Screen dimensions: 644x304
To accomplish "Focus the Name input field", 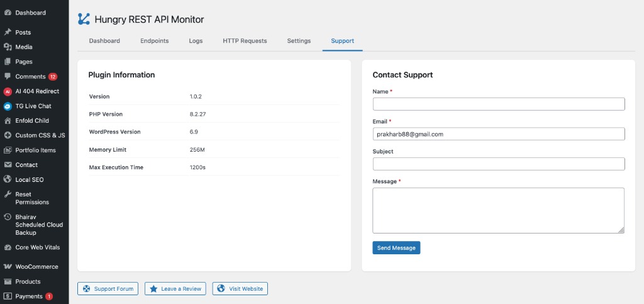I will coord(498,104).
